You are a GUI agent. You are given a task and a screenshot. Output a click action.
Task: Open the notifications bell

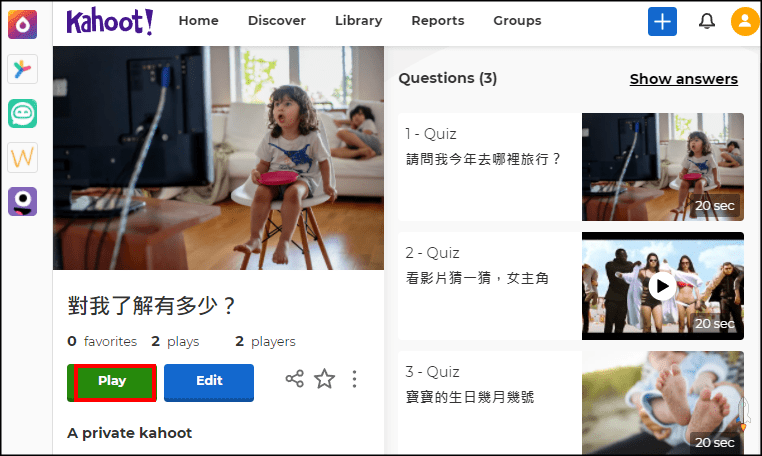(706, 21)
